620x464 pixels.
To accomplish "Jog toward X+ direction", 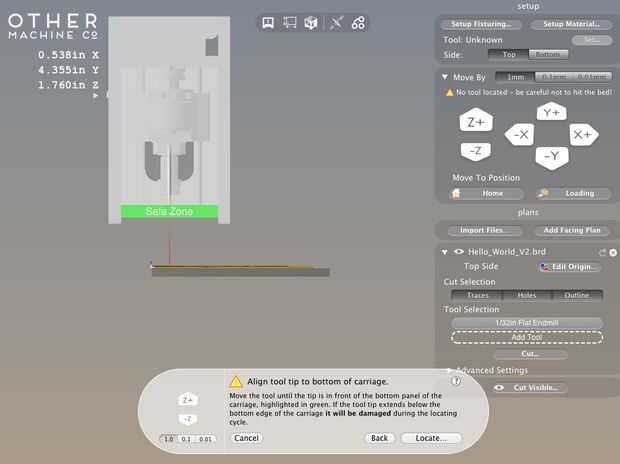I will (x=584, y=135).
